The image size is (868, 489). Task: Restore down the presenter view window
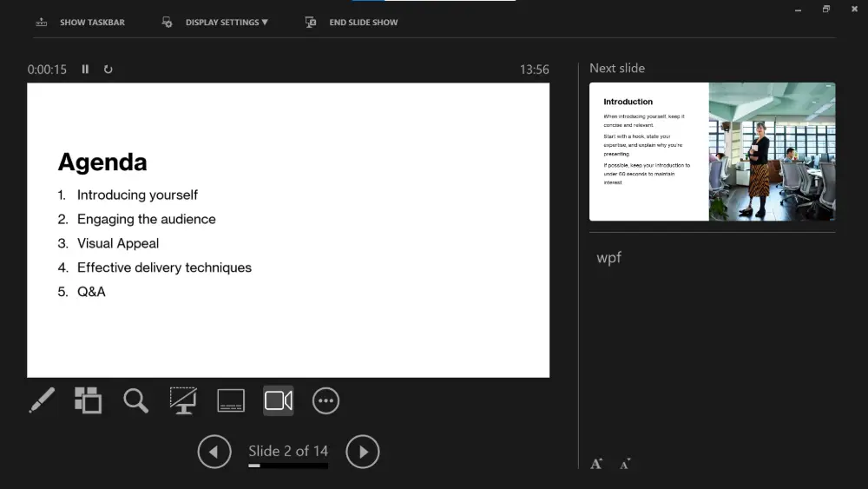tap(826, 9)
